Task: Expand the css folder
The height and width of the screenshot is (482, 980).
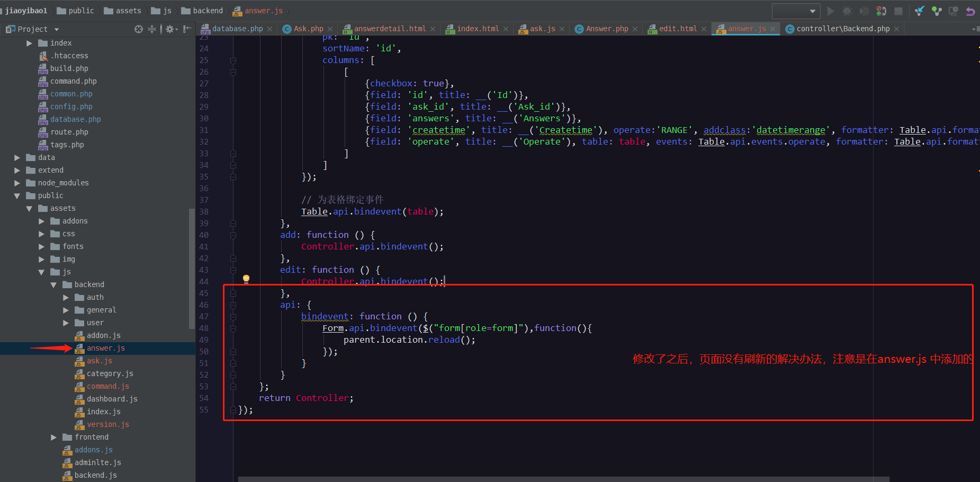Action: (41, 234)
